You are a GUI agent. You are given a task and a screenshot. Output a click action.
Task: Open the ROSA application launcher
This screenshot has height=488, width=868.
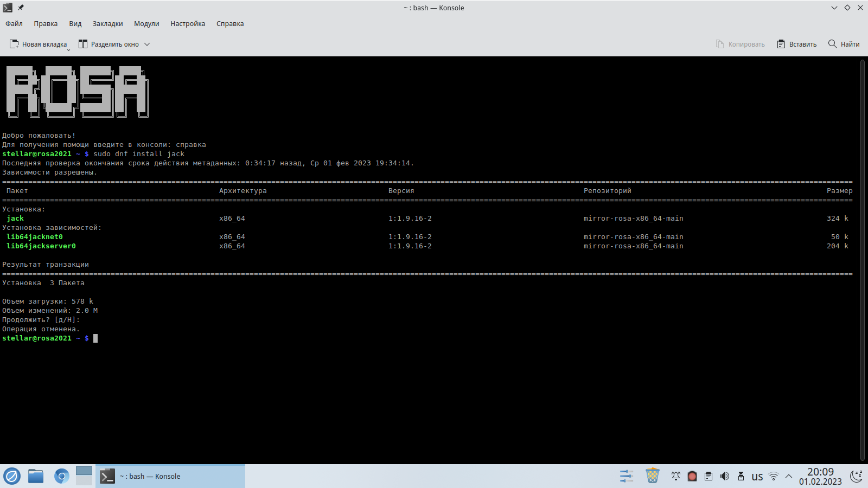tap(12, 476)
